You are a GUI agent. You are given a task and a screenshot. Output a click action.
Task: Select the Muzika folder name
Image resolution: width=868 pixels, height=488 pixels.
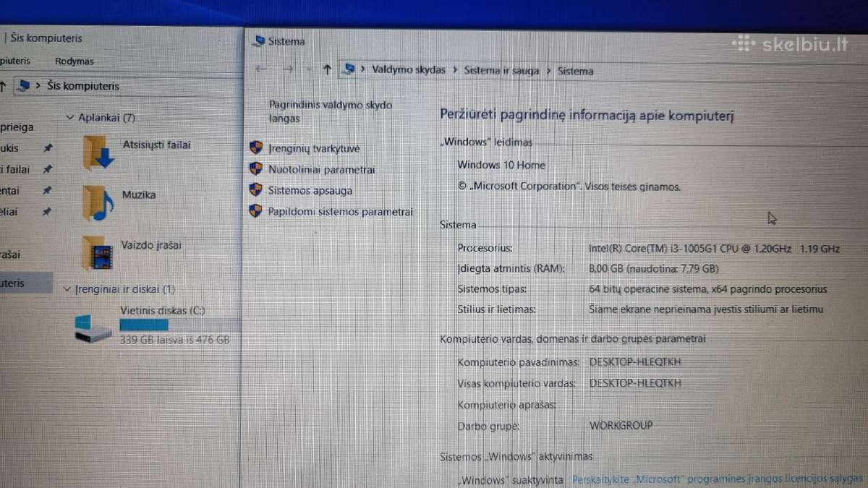coord(139,194)
